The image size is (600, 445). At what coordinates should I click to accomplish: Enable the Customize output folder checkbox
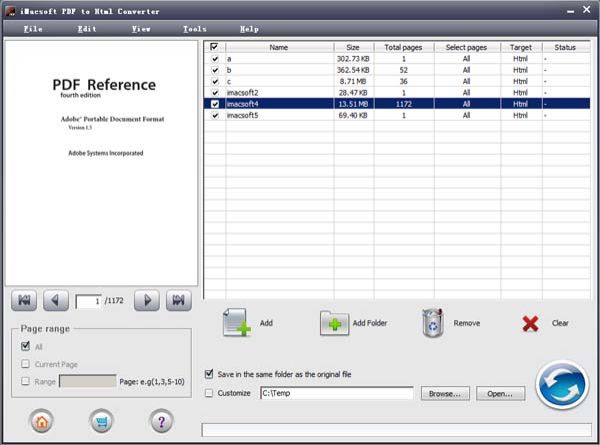point(209,393)
